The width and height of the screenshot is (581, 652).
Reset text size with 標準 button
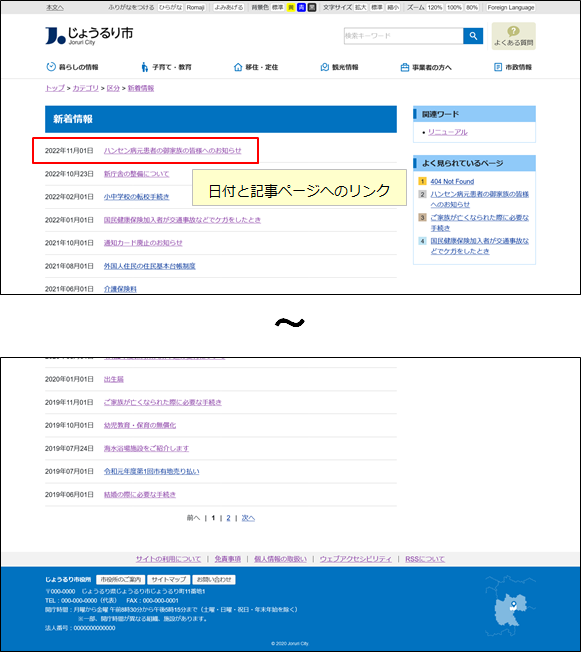coord(377,7)
